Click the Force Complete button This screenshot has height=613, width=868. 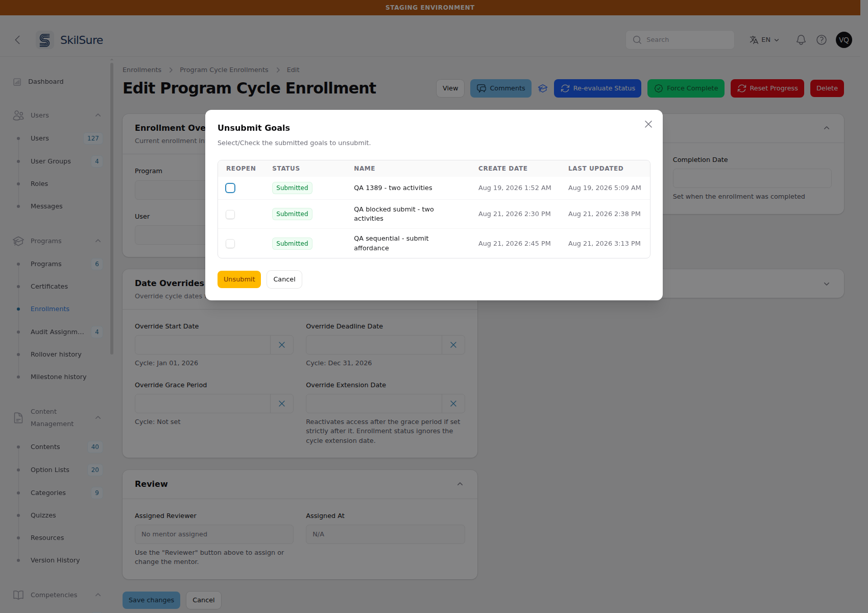686,88
